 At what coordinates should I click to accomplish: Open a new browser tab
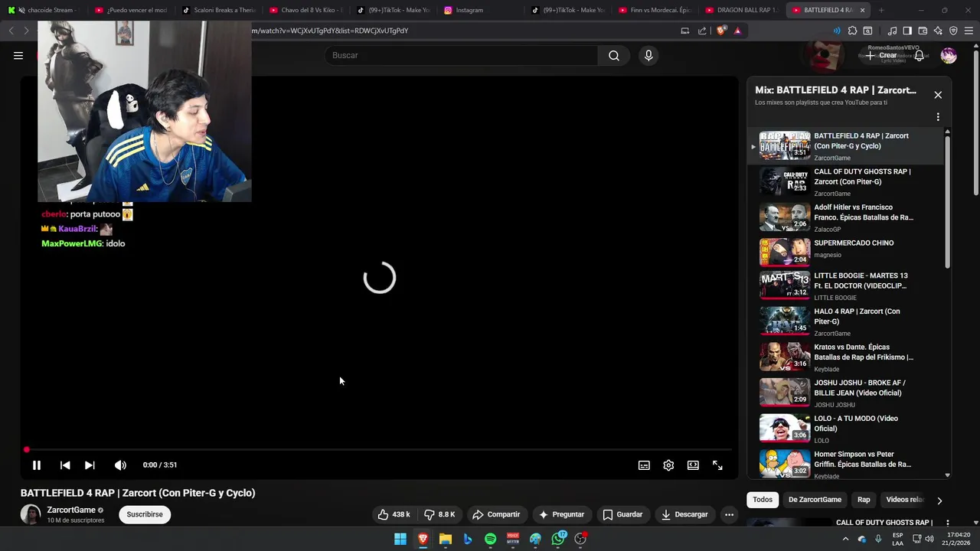tap(881, 10)
